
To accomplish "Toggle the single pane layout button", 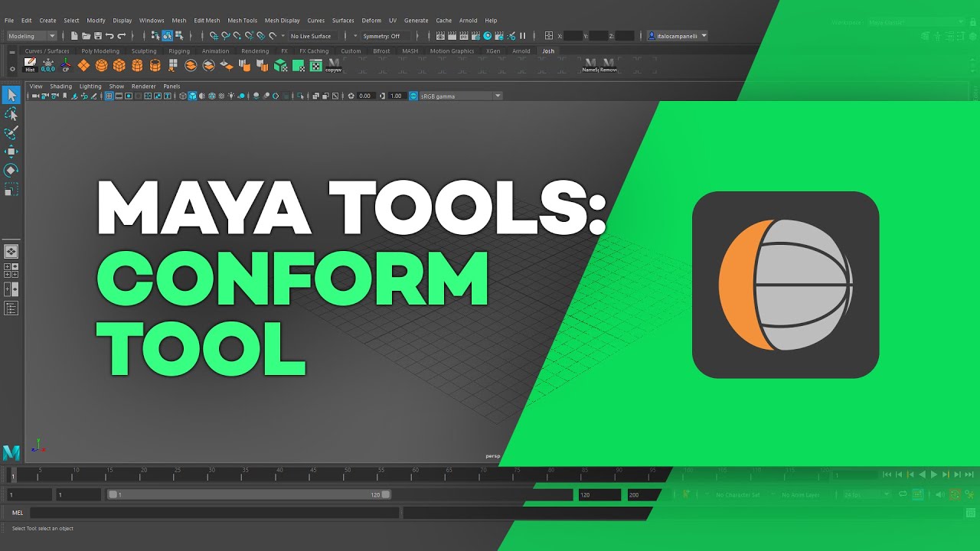I will tap(11, 251).
